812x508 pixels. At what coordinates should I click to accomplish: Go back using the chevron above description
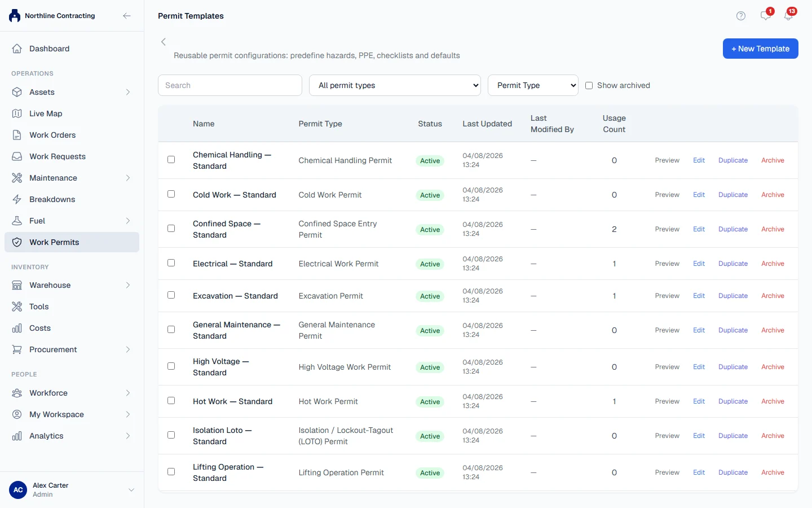[164, 42]
